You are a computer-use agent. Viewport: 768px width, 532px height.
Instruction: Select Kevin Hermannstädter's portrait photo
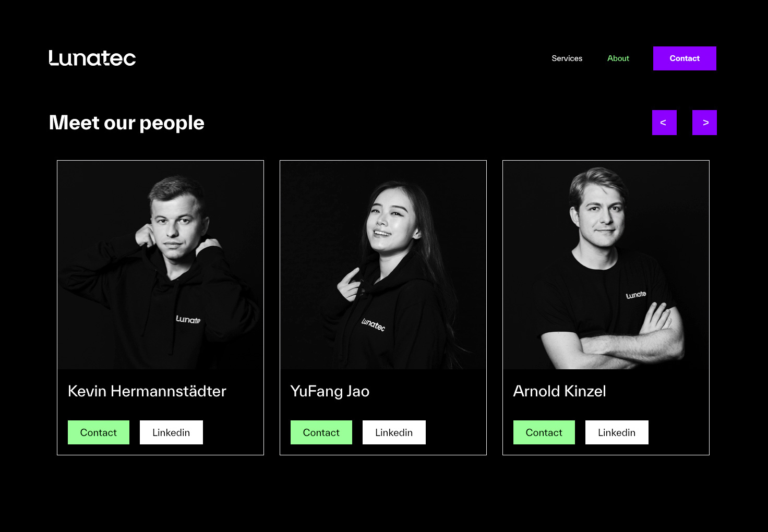160,265
